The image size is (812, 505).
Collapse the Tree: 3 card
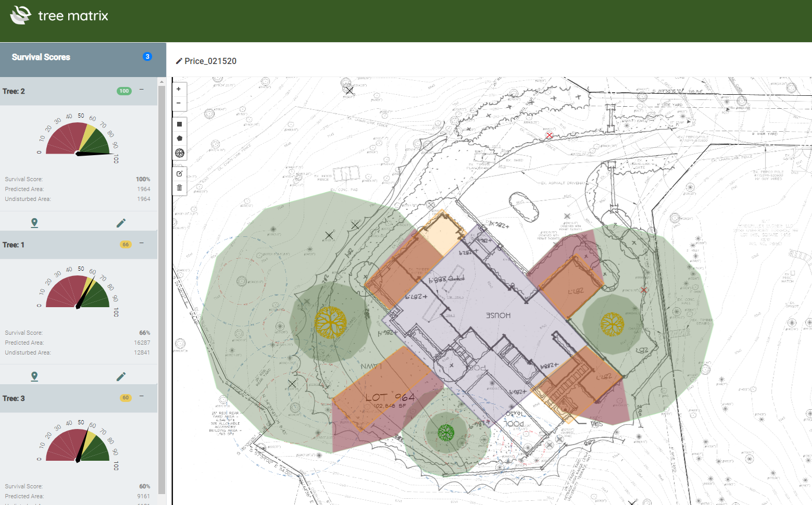click(x=142, y=397)
